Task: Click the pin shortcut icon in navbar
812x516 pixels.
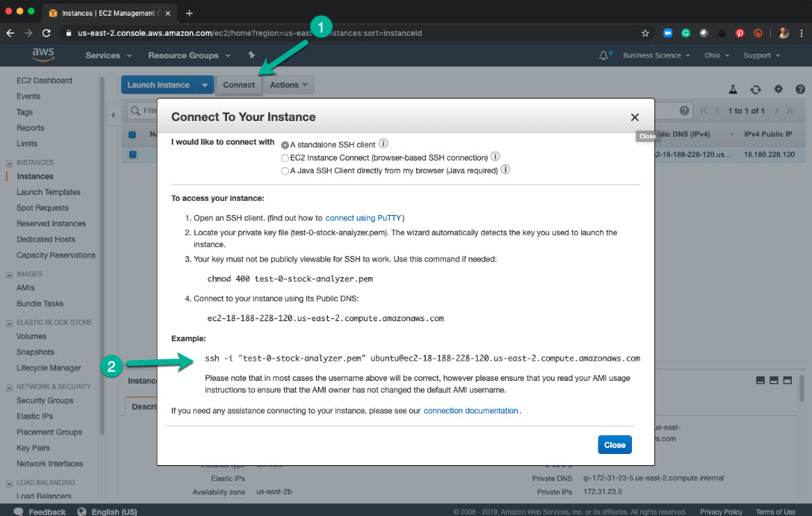Action: tap(252, 55)
